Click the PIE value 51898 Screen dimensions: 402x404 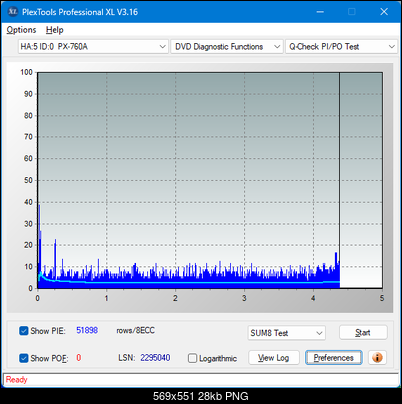point(87,330)
